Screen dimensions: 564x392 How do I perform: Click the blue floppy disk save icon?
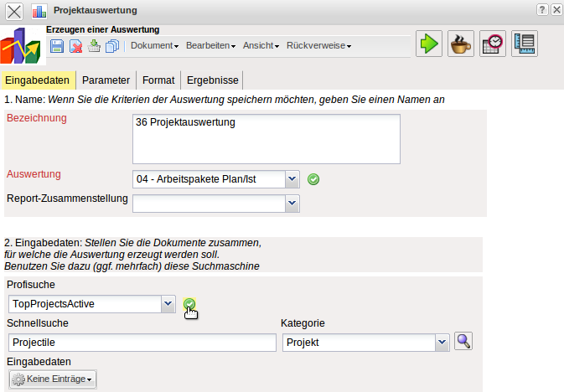coord(57,46)
